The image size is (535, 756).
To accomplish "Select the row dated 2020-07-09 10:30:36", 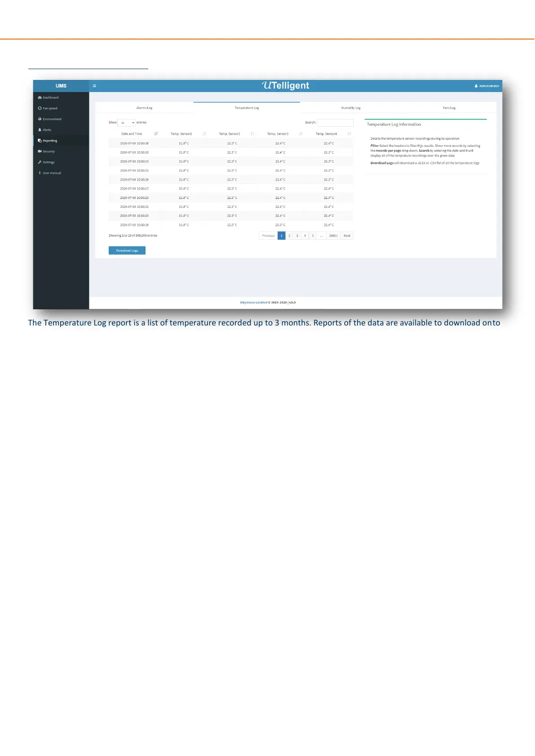I will pyautogui.click(x=231, y=152).
